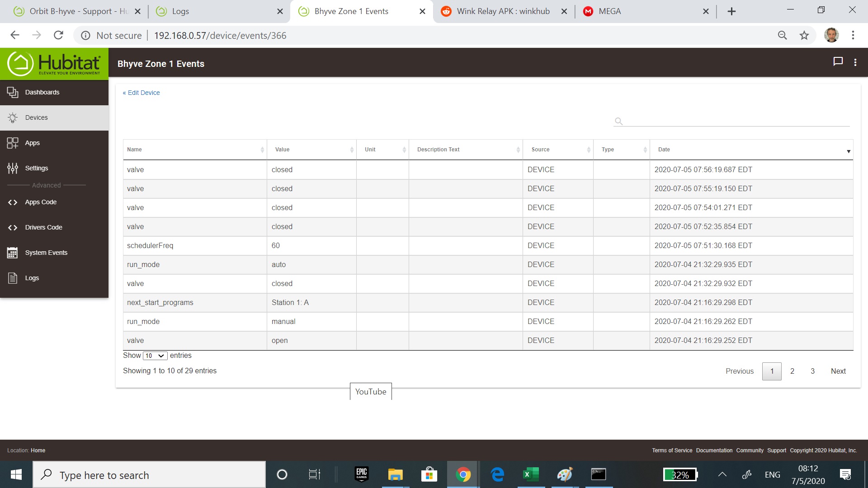868x488 pixels.
Task: Click the YouTube tooltip box
Action: [x=371, y=391]
